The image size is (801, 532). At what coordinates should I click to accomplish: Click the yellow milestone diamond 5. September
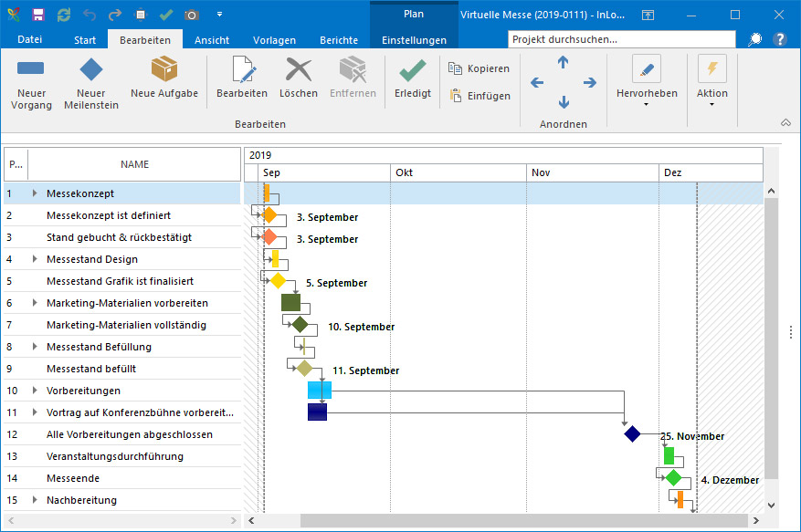tap(278, 280)
